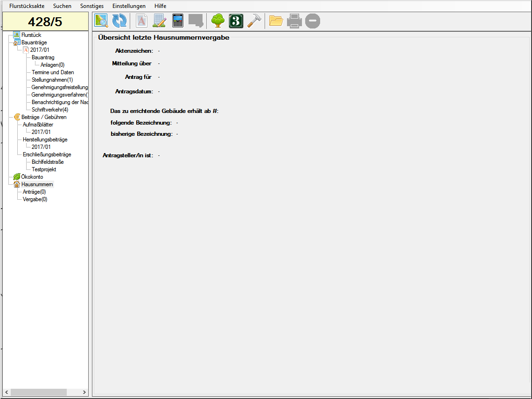This screenshot has width=532, height=399.
Task: Open Vergabe(0) under Hausnummern
Action: point(35,199)
